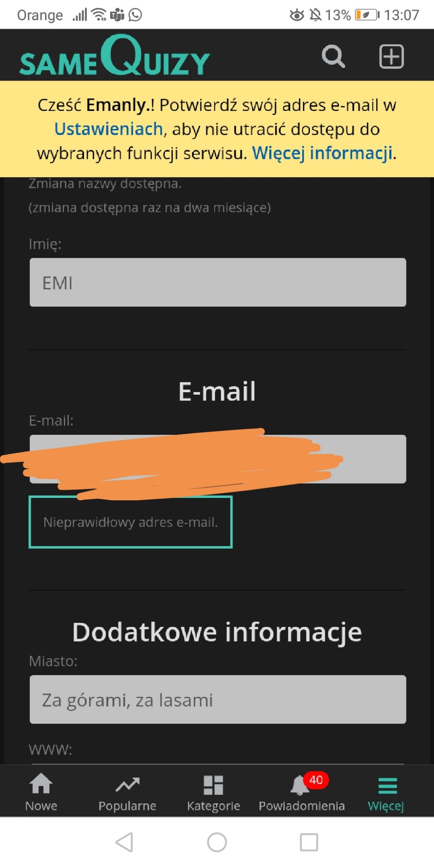Open the Więcej hamburger menu
The image size is (434, 868).
click(x=386, y=792)
